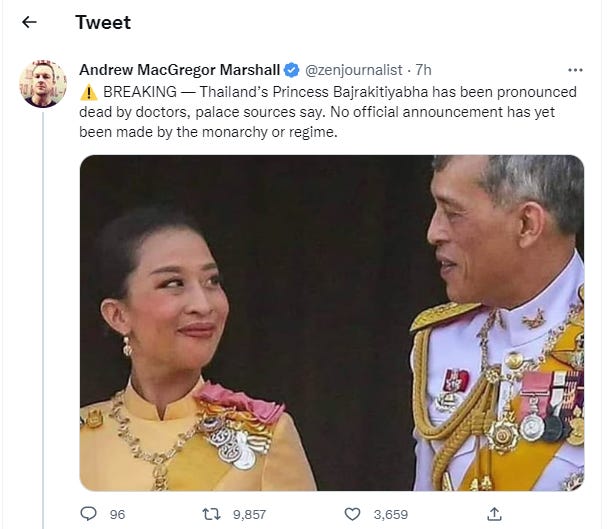
Task: Click the 7h timestamp
Action: point(423,70)
